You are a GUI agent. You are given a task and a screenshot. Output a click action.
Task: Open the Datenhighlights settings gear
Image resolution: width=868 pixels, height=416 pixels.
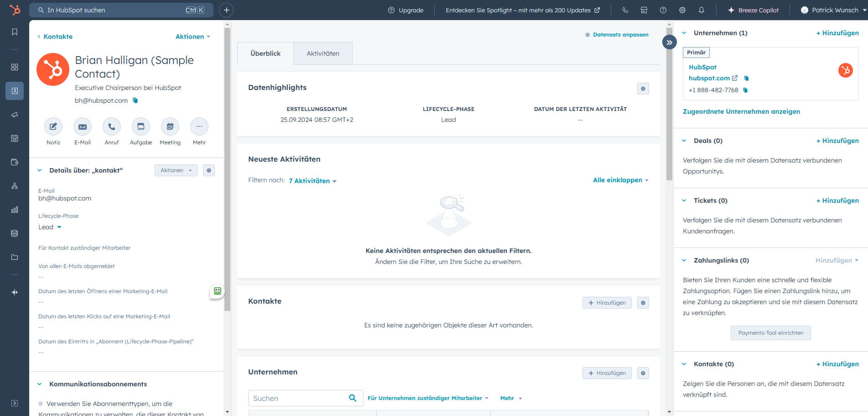643,89
